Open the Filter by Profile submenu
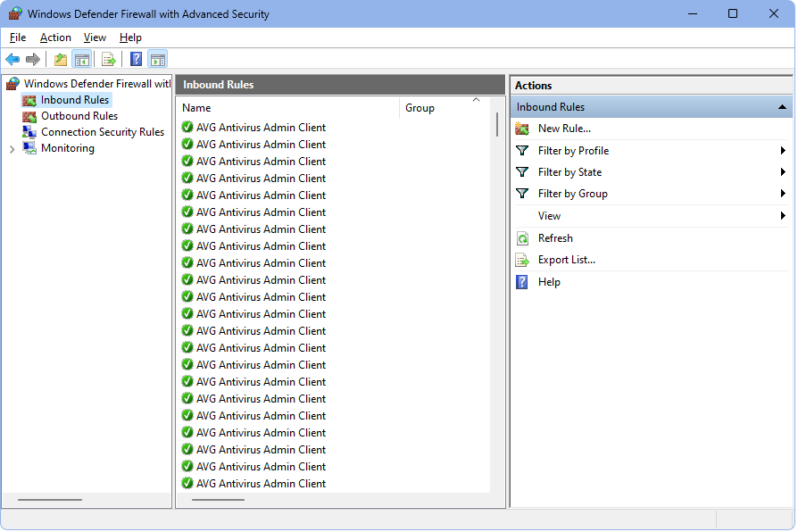 click(x=573, y=151)
